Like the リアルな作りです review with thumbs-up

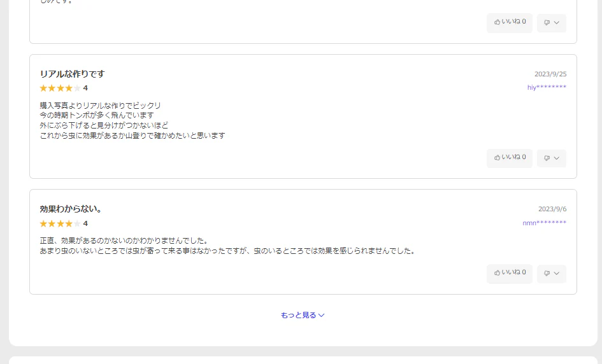pyautogui.click(x=509, y=158)
